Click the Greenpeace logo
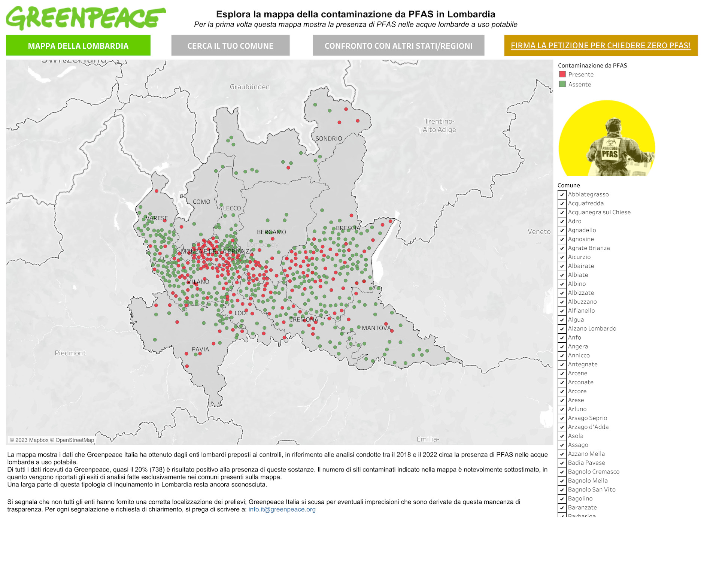The width and height of the screenshot is (719, 588). click(85, 18)
